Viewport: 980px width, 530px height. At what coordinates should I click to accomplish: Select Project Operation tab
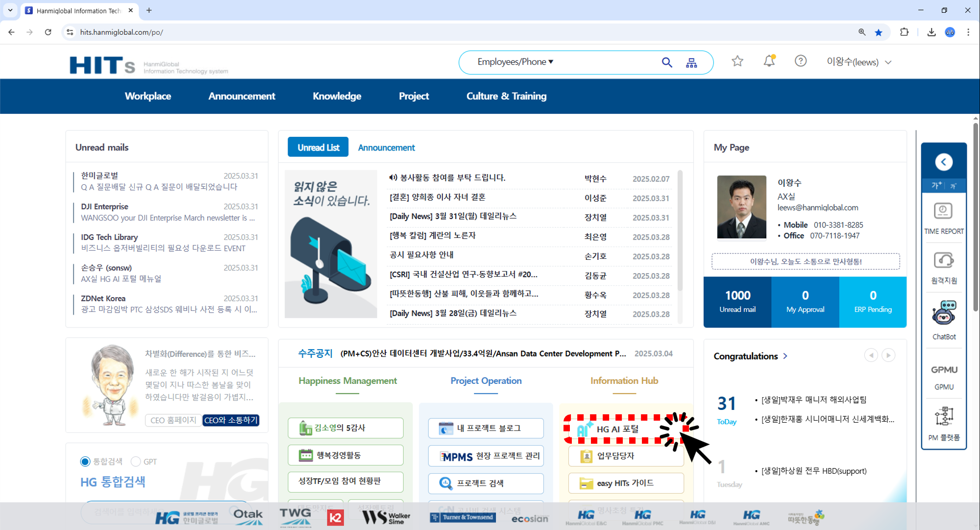(x=486, y=381)
